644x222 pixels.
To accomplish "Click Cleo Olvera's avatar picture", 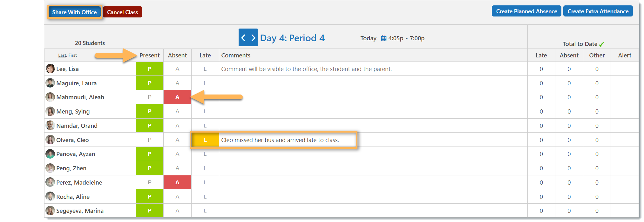I will pos(50,140).
